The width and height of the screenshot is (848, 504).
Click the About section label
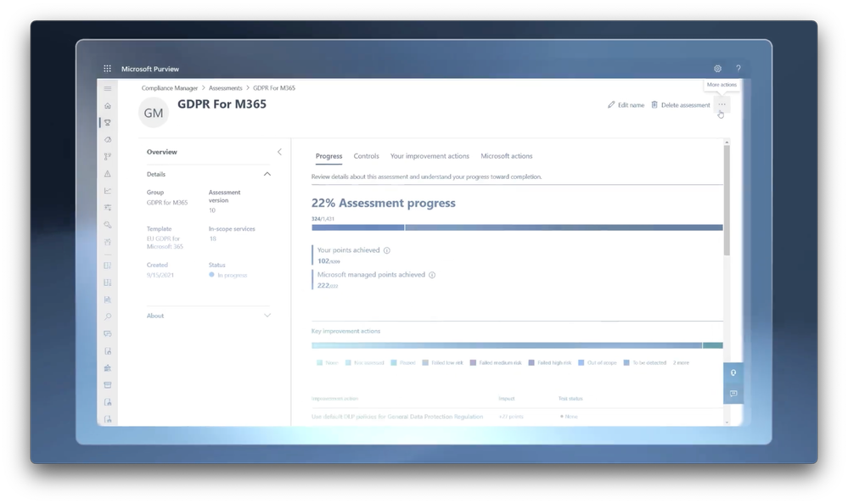pos(155,316)
